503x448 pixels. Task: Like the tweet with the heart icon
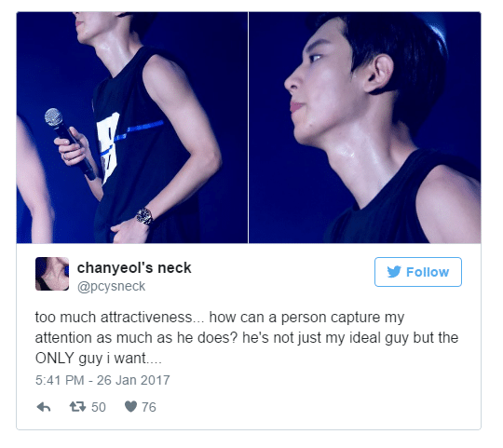(131, 407)
